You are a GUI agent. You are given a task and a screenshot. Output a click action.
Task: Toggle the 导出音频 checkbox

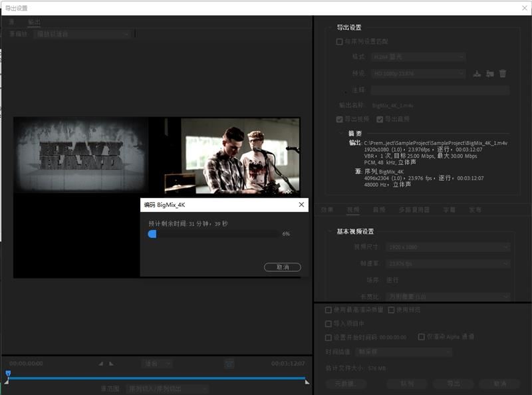(380, 119)
